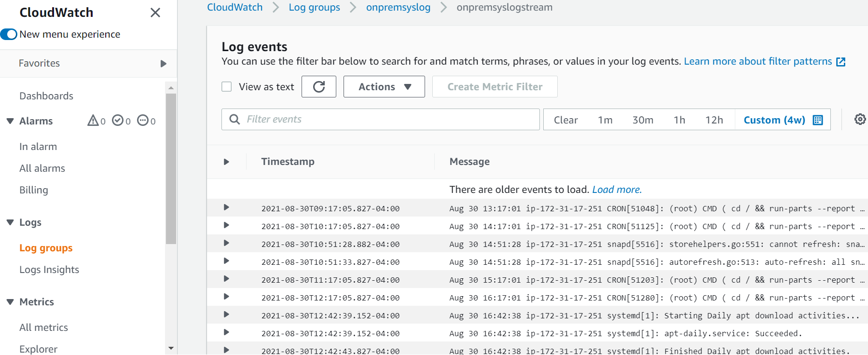Open In alarm list
868x355 pixels.
click(x=38, y=147)
